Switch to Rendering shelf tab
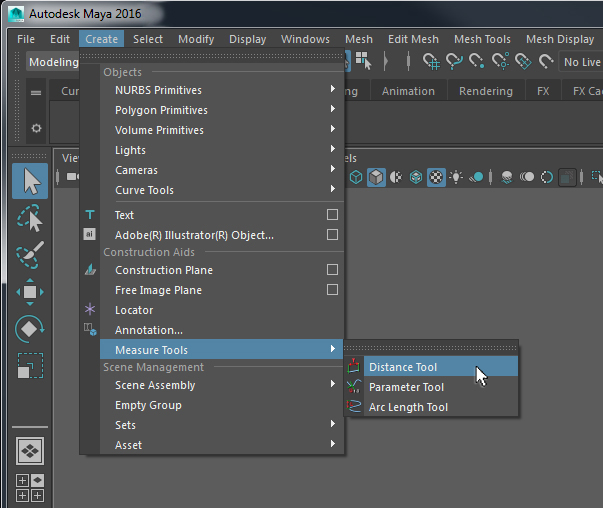 click(486, 91)
